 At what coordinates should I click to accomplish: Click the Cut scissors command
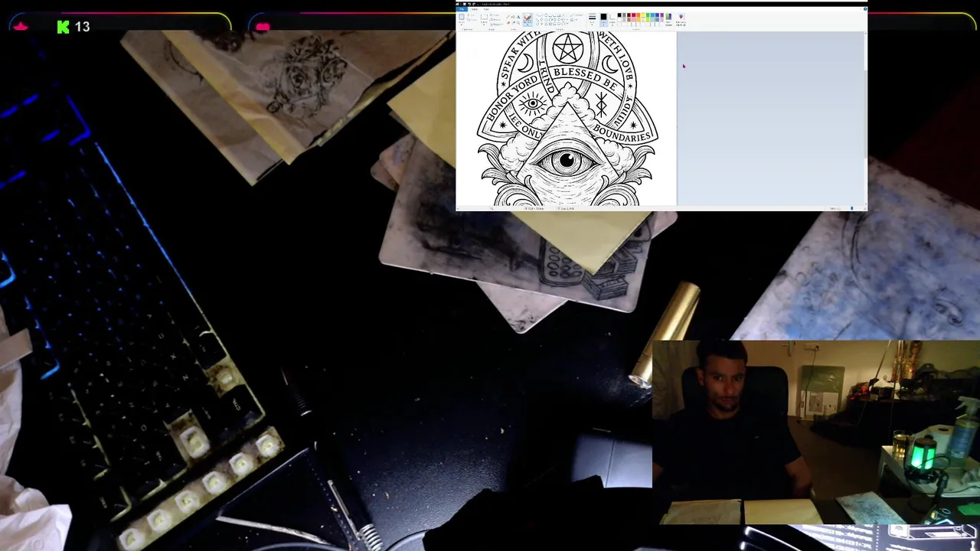click(471, 15)
